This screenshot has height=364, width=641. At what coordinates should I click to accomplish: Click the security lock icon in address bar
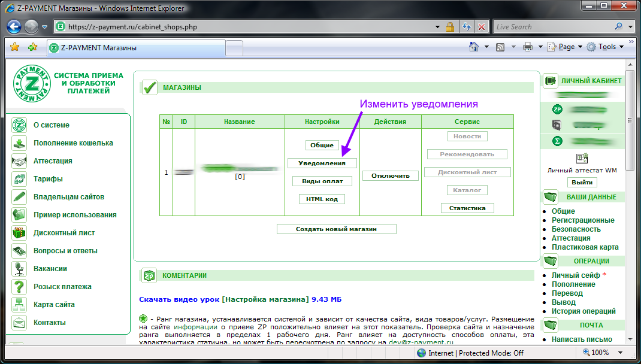450,27
